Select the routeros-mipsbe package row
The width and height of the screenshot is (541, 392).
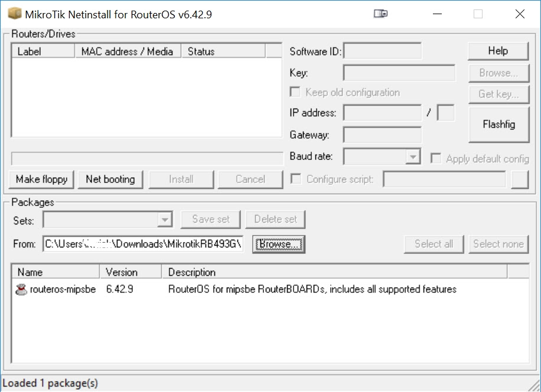point(270,289)
